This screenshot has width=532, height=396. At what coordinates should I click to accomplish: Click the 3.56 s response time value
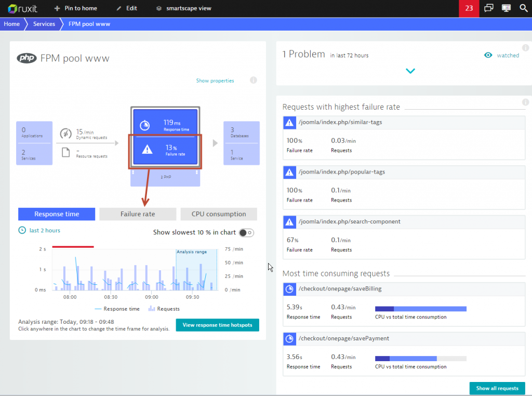(295, 357)
